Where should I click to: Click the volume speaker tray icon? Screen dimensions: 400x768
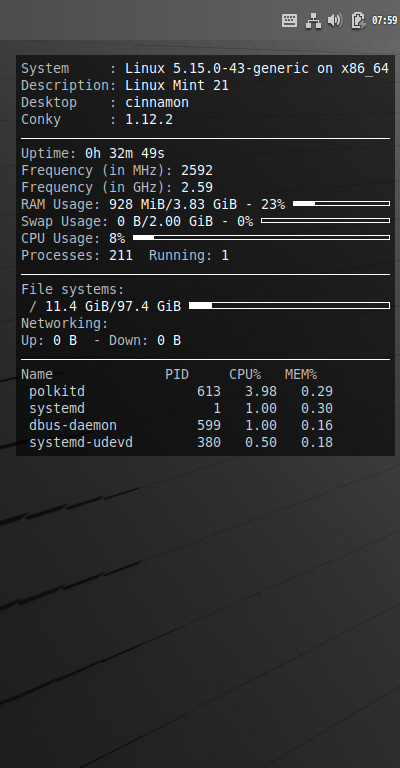(335, 20)
